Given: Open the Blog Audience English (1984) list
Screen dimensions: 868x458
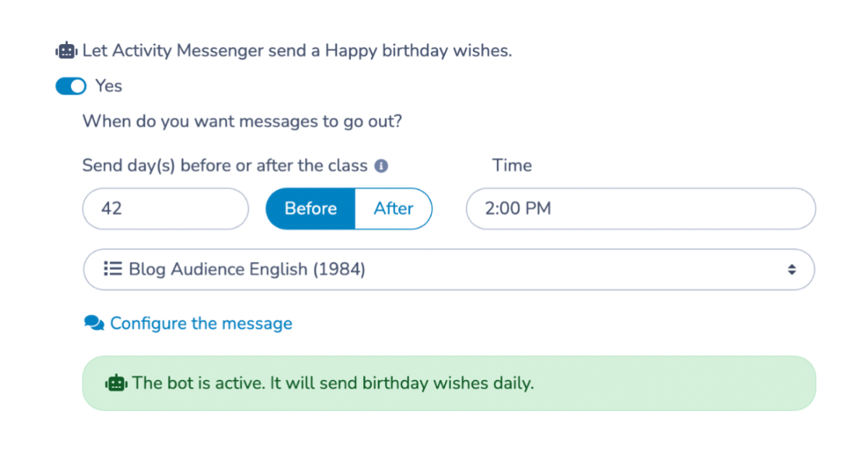Looking at the screenshot, I should 449,269.
